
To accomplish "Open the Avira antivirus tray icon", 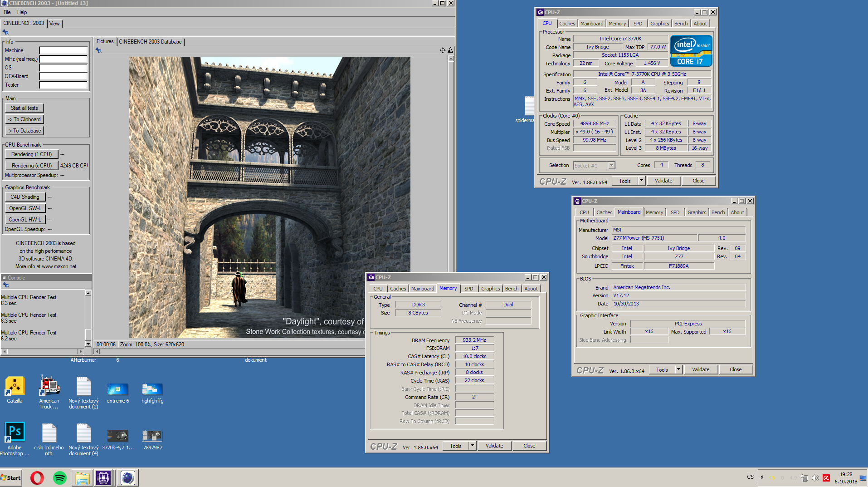I will (x=826, y=477).
